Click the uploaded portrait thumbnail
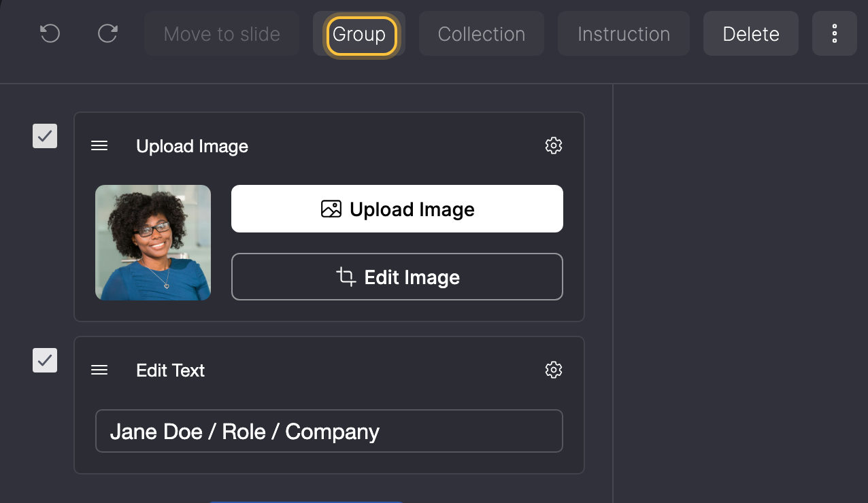868x503 pixels. coord(153,243)
